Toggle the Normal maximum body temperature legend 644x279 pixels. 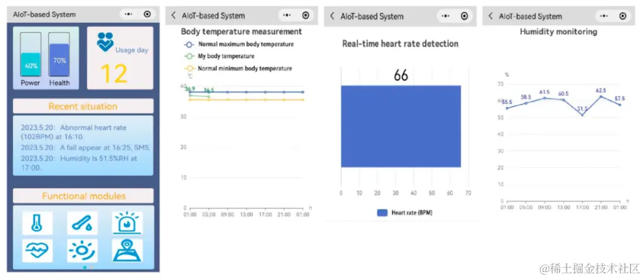point(239,45)
